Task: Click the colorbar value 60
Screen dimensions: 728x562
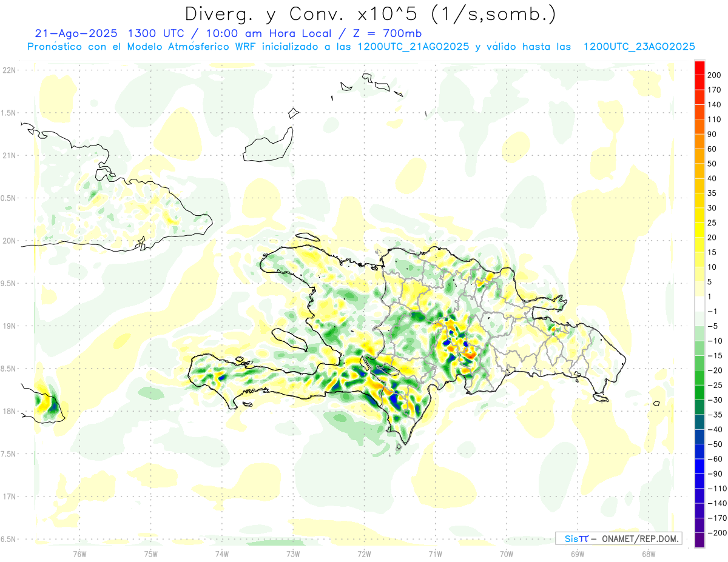Action: pyautogui.click(x=713, y=149)
